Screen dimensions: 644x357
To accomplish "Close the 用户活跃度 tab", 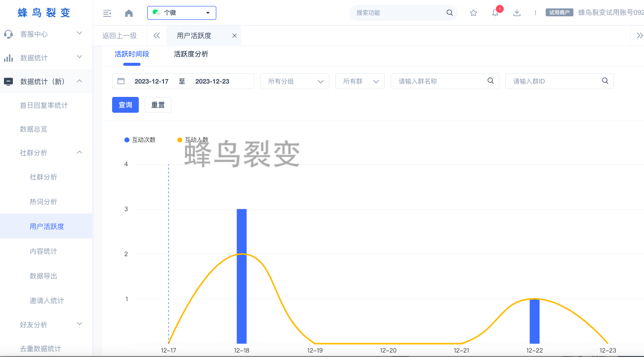I will point(235,36).
